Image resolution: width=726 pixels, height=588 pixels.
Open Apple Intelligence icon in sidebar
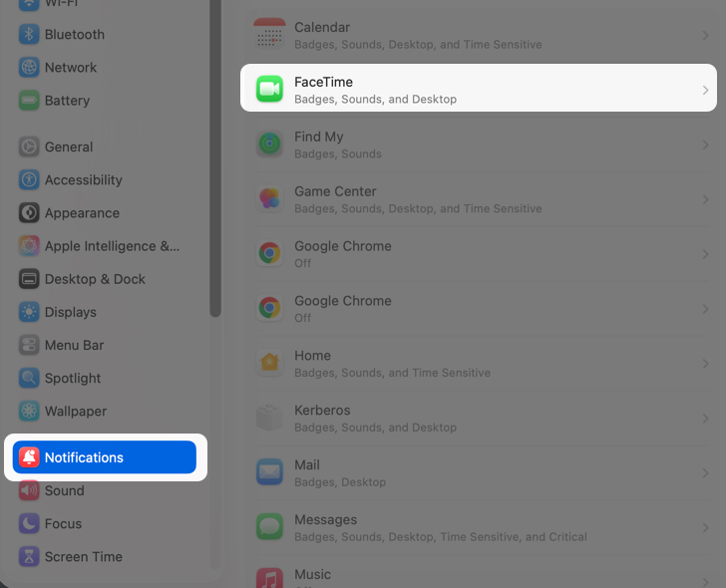(29, 246)
